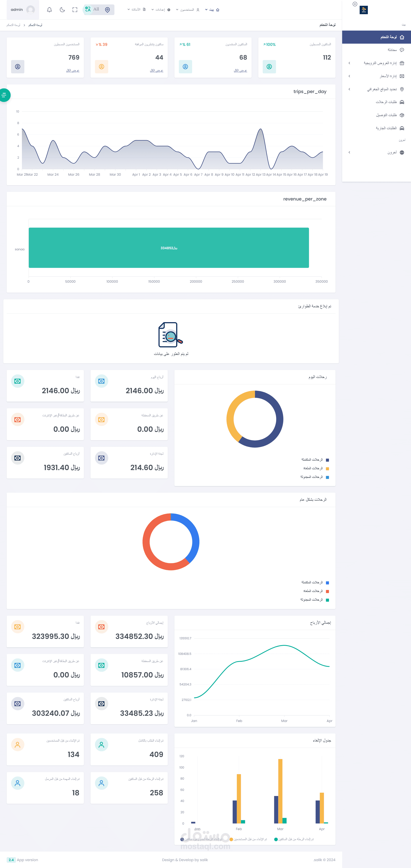Click the location pin in the All zone selector
Screen dimensions: 411x868
107,10
